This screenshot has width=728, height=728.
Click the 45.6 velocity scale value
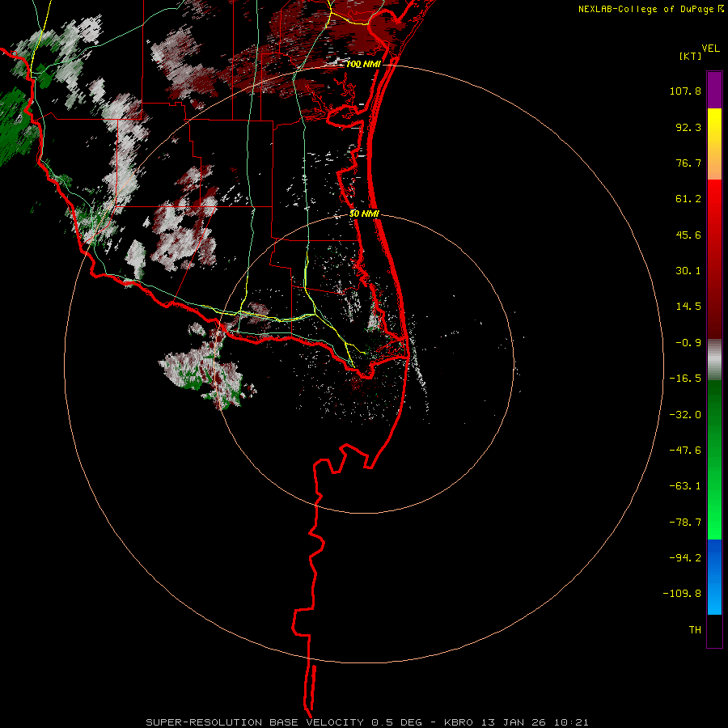[x=688, y=235]
